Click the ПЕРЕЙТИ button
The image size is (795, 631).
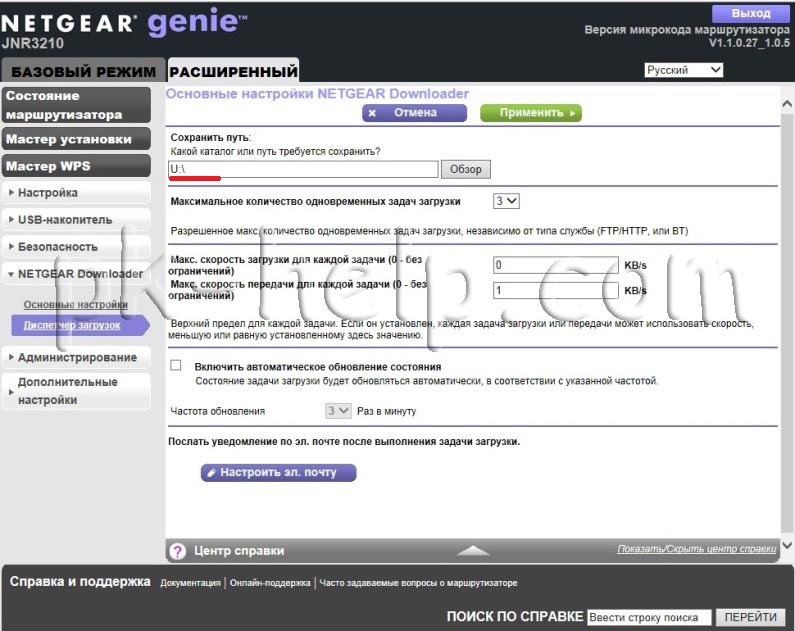(750, 617)
